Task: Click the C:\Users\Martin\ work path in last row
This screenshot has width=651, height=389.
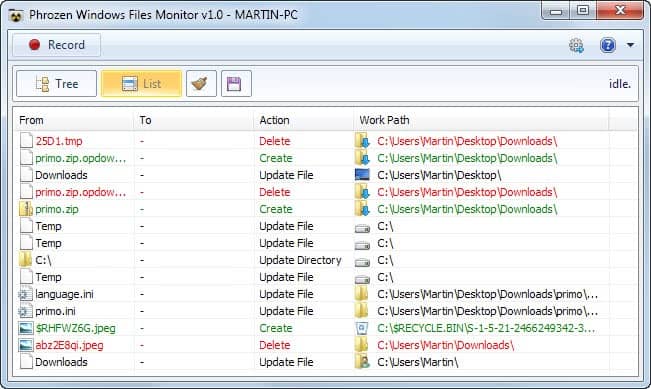Action: tap(417, 362)
